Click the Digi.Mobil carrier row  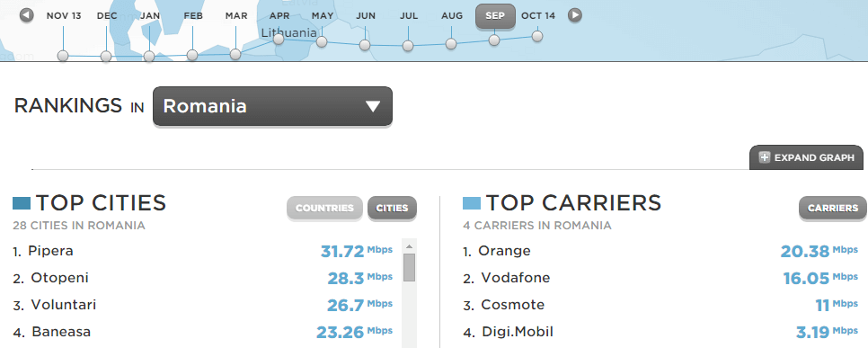coord(660,332)
